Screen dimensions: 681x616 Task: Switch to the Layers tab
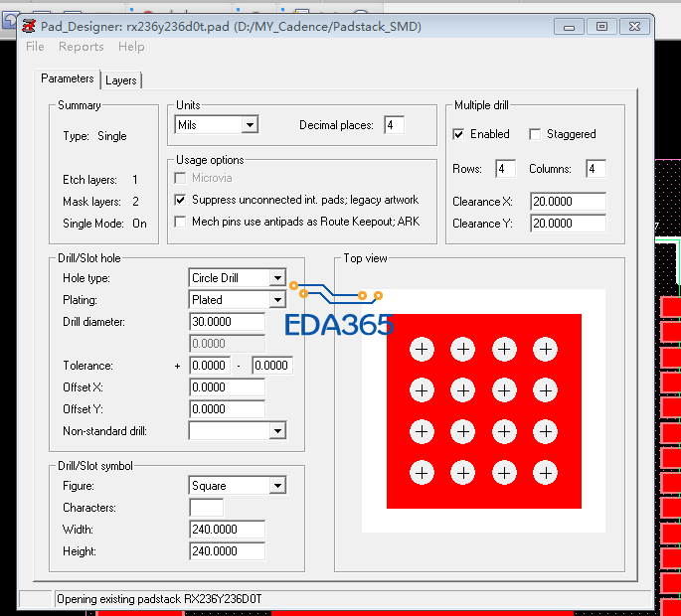click(121, 80)
